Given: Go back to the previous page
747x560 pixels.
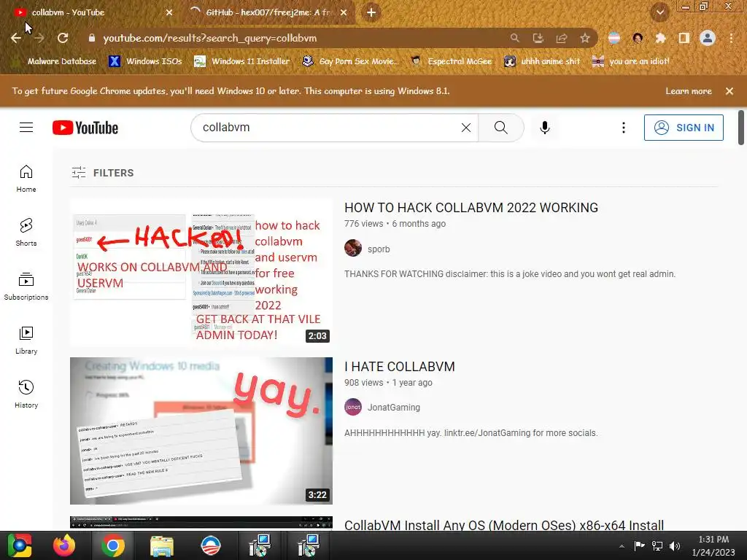Looking at the screenshot, I should pyautogui.click(x=16, y=38).
